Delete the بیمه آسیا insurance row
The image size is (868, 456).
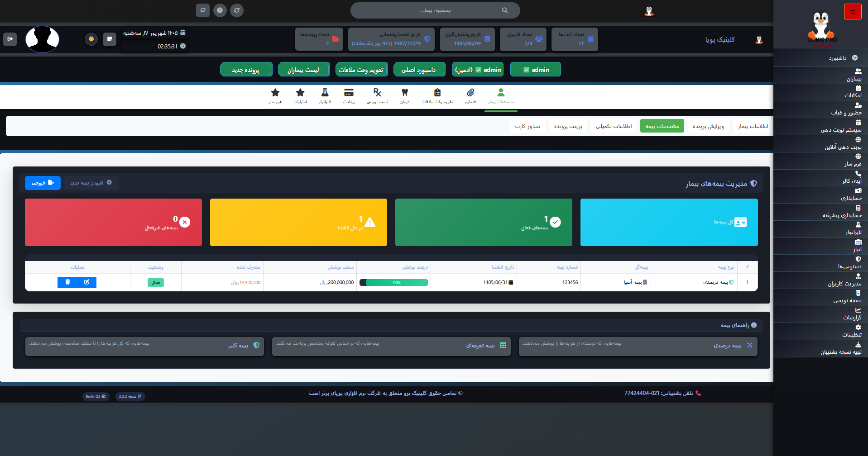click(x=67, y=282)
